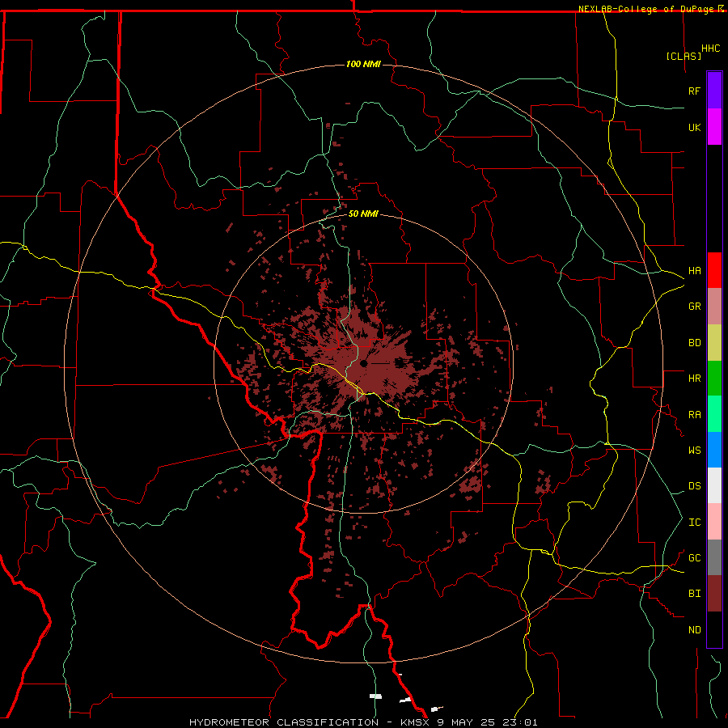Click the RF purple legend color swatch
The width and height of the screenshot is (728, 728).
pyautogui.click(x=714, y=91)
